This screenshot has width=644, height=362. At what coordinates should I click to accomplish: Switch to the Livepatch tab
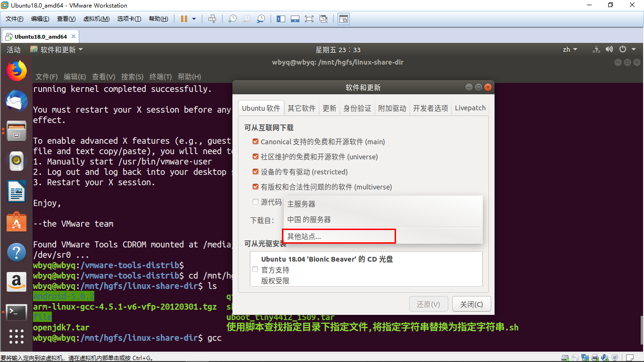(x=470, y=108)
